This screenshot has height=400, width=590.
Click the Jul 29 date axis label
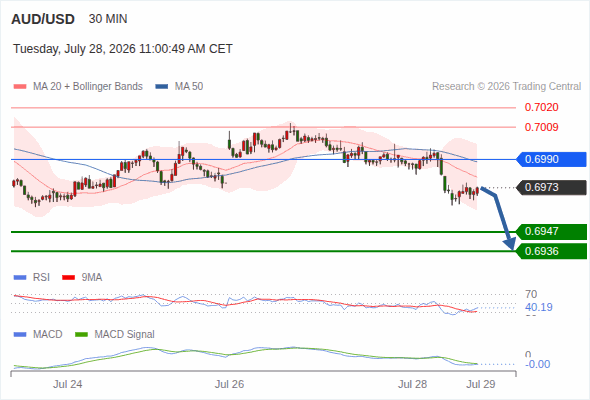[x=481, y=385]
